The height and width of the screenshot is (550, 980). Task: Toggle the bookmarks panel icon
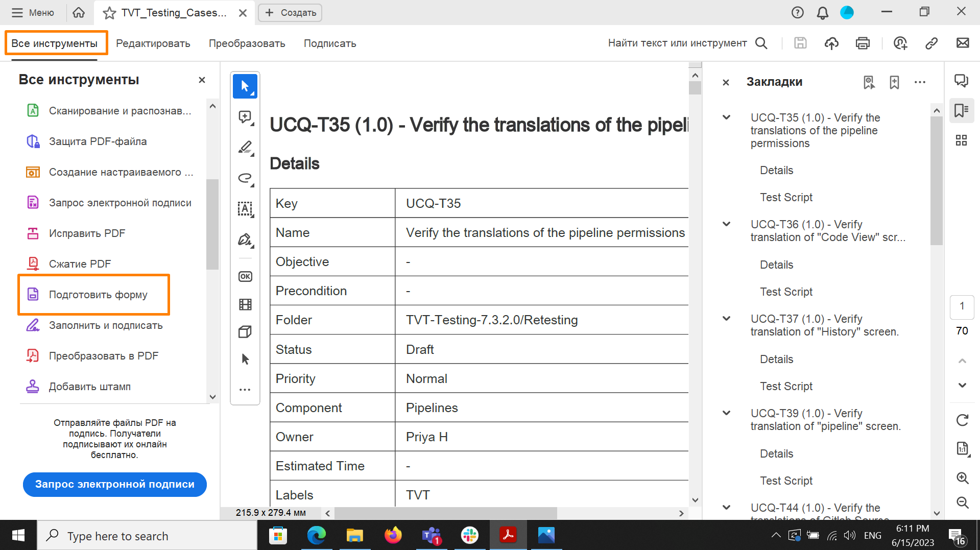pyautogui.click(x=962, y=110)
